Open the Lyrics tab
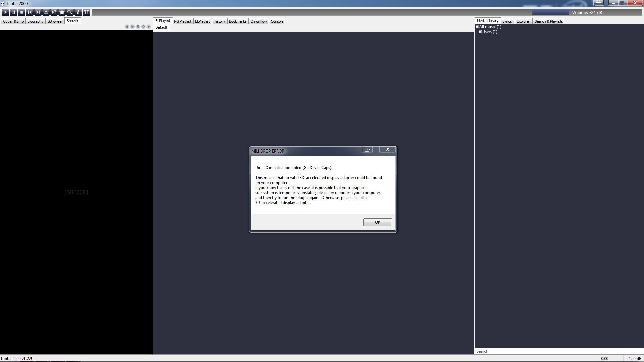 (x=507, y=21)
